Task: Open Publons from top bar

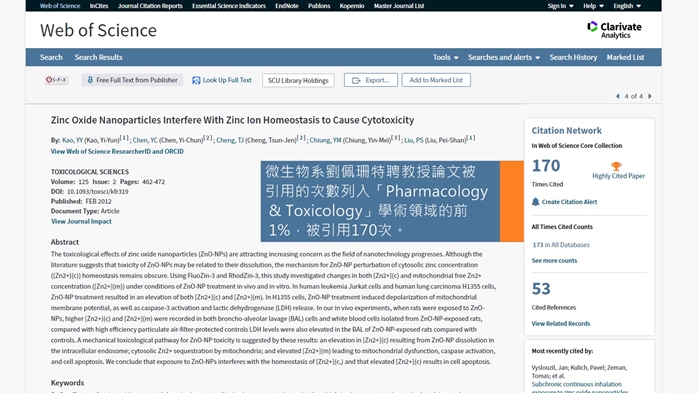Action: pyautogui.click(x=319, y=6)
